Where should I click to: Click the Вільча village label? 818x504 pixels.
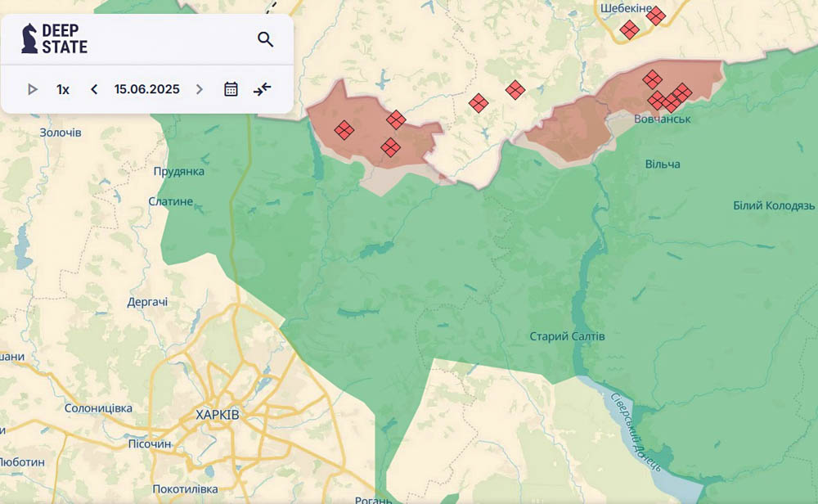[662, 164]
